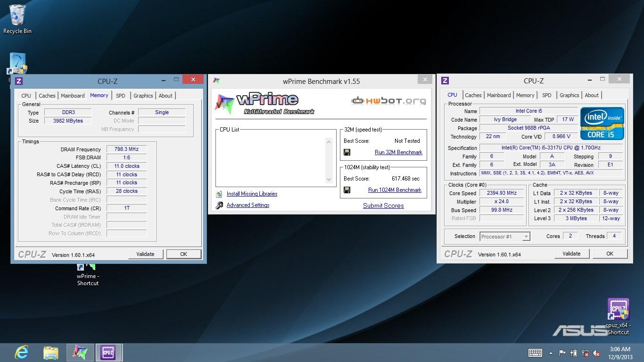Open Graphics tab in left CPU-Z window
The width and height of the screenshot is (644, 362).
click(x=143, y=96)
